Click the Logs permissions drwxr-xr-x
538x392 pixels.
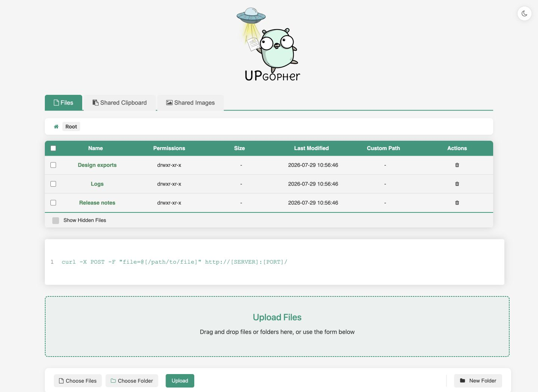169,184
